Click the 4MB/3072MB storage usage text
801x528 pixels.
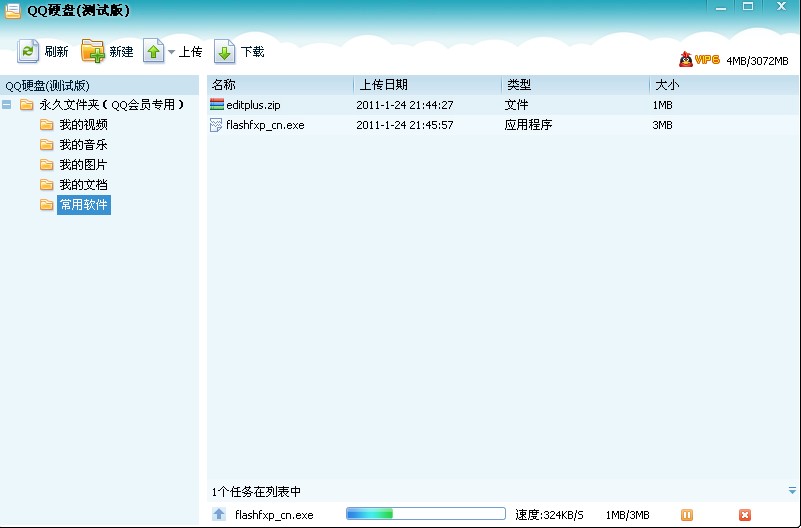pyautogui.click(x=757, y=61)
